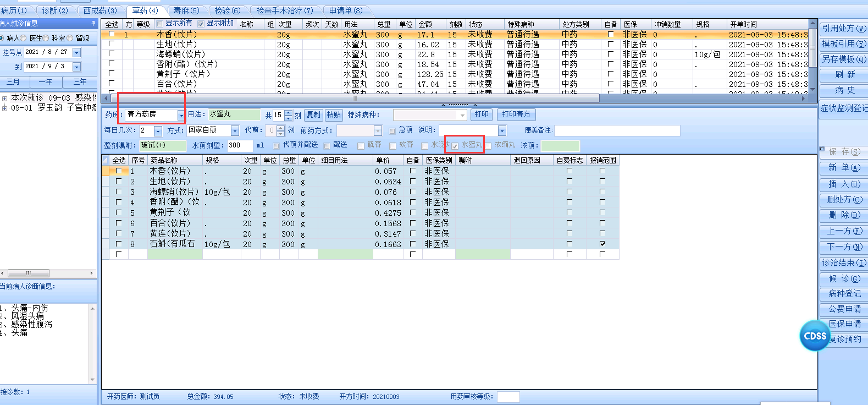This screenshot has width=868, height=405.
Task: Switch to the 西成药(3) tab
Action: pos(99,10)
